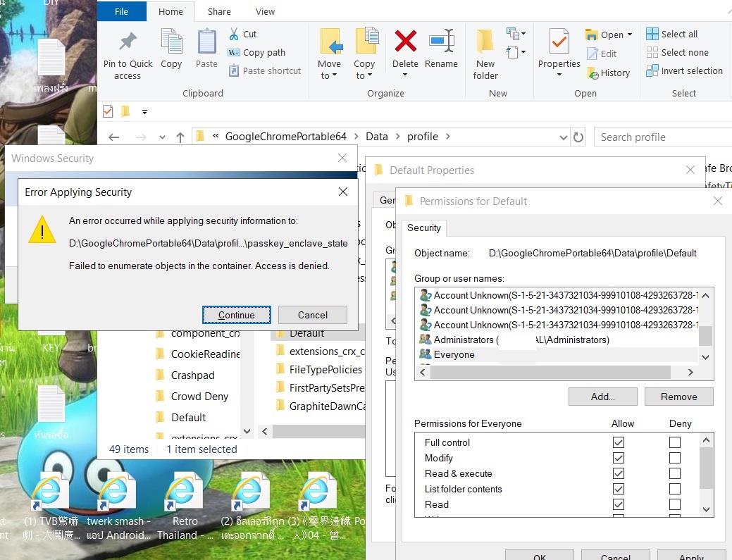This screenshot has width=732, height=560.
Task: Click the Properties checkmark icon
Action: [559, 41]
